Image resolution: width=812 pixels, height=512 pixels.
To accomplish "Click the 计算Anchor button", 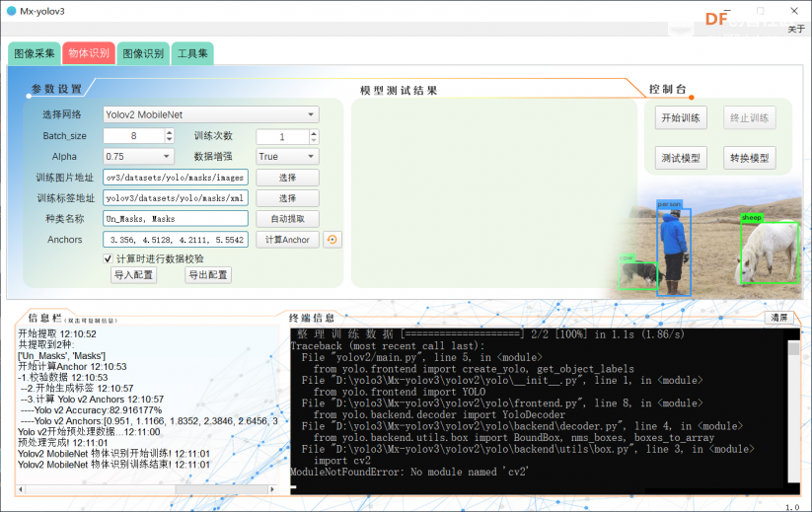I will [287, 240].
